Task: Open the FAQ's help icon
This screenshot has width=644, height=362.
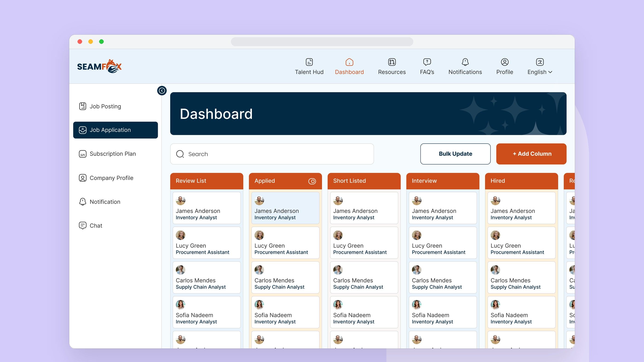Action: [427, 62]
